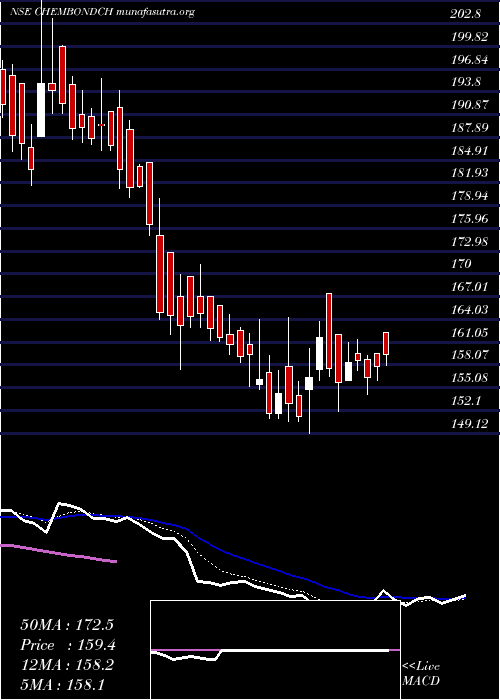Select the 164.03 price axis label

pos(469,309)
